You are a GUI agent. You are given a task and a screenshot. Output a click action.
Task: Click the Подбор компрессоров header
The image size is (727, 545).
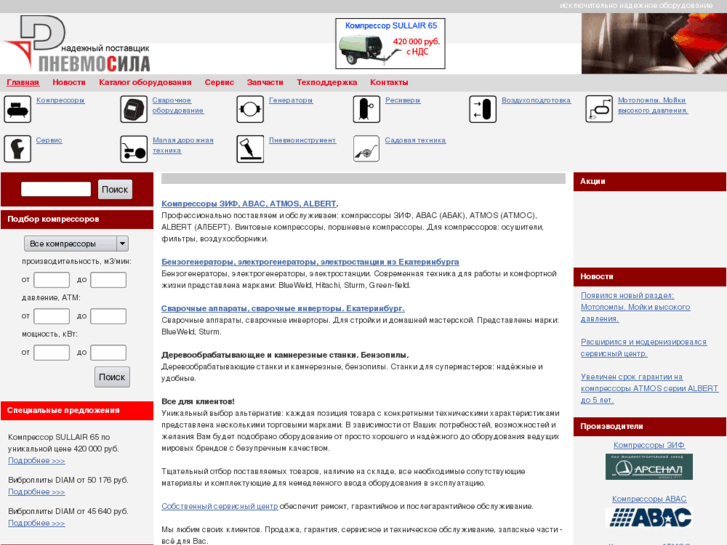pyautogui.click(x=77, y=219)
